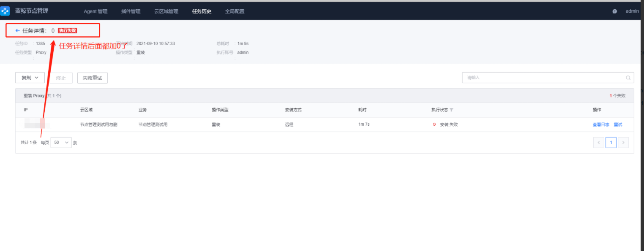
Task: Go back with task detail arrow
Action: pyautogui.click(x=17, y=30)
